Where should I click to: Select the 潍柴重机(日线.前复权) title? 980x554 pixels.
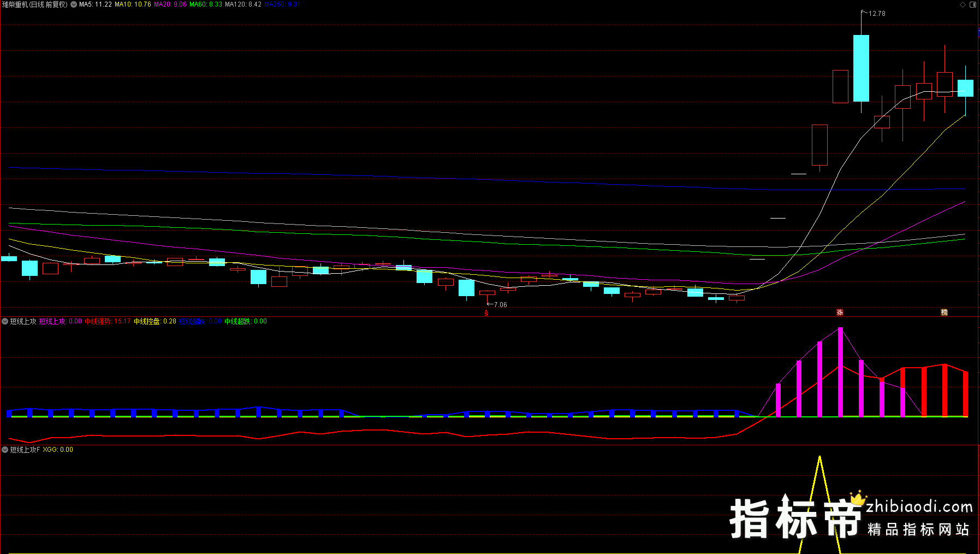pos(35,4)
